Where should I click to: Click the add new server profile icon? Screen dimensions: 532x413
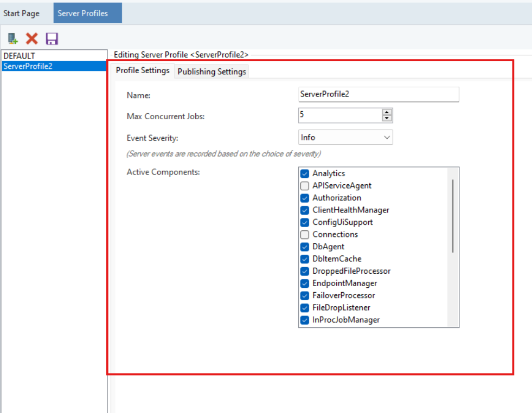[12, 38]
